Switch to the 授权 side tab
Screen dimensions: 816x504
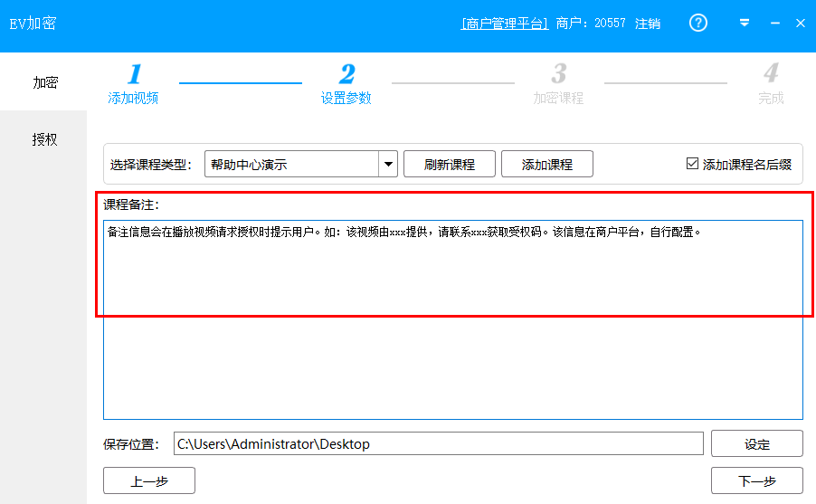click(x=44, y=139)
